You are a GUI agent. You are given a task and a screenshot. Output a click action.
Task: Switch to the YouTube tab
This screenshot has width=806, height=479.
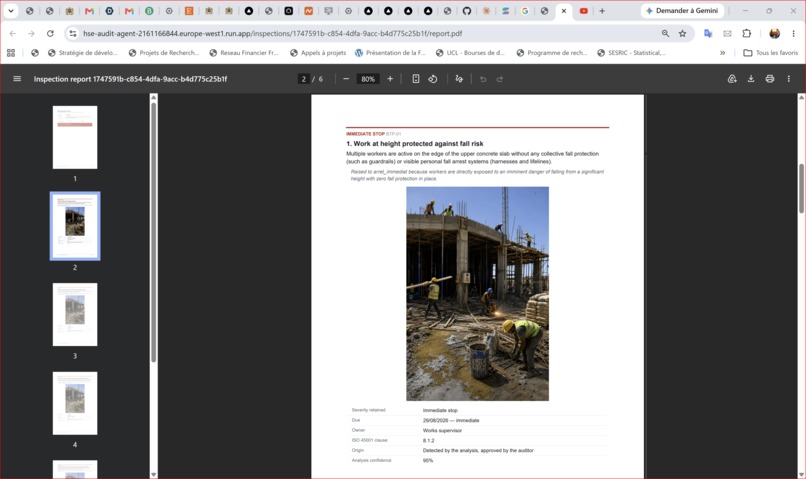point(583,11)
